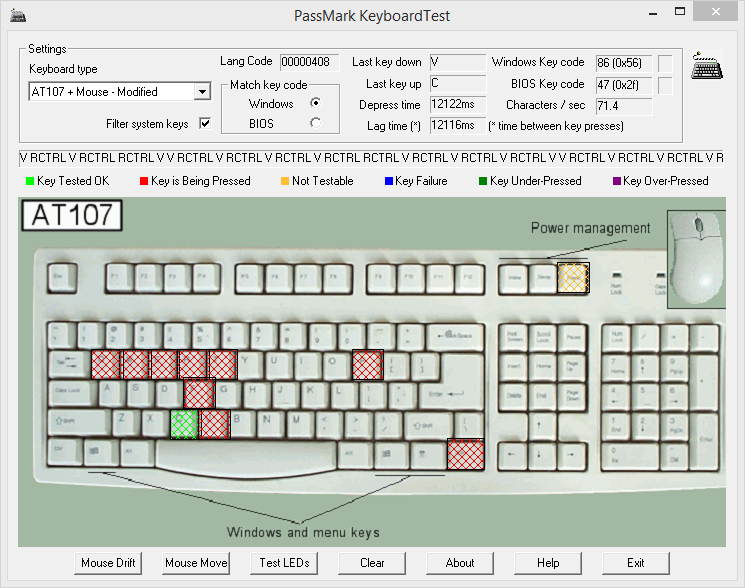Click the G key on keyboard image
Viewport: 745px width, 588px height.
[229, 393]
